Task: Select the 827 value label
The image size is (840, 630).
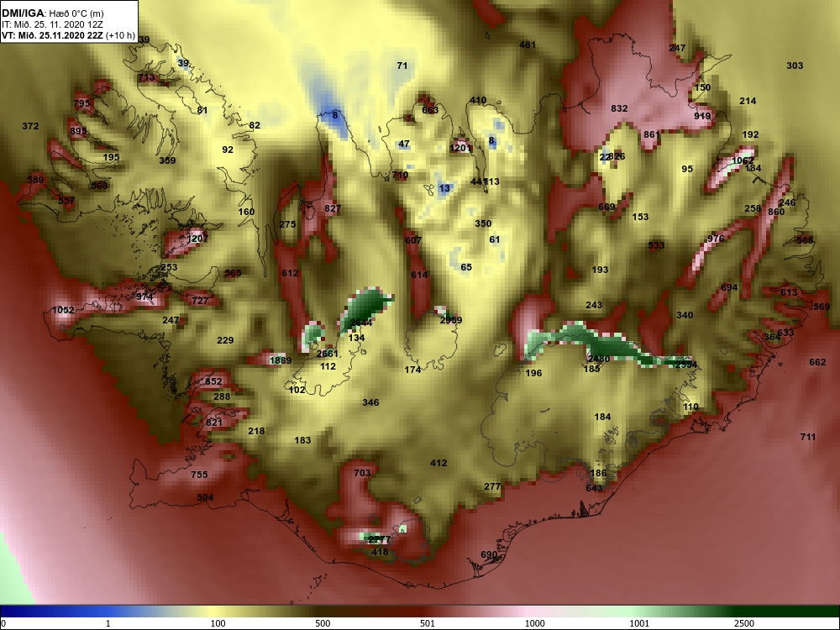Action: 333,207
